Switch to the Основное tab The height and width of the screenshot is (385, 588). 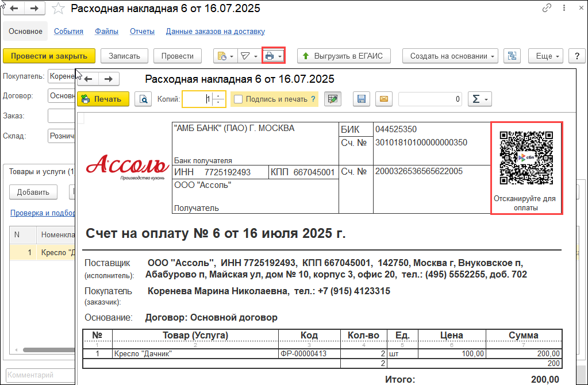click(x=25, y=31)
